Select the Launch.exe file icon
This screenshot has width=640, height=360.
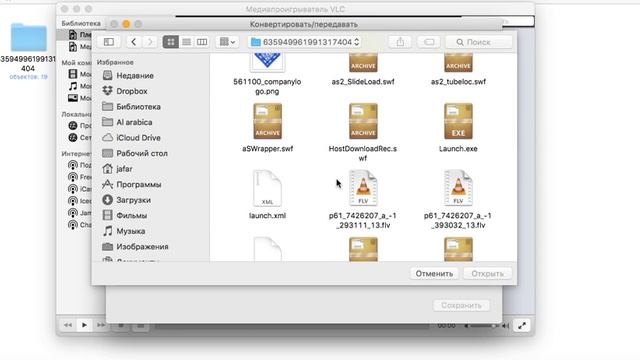458,121
